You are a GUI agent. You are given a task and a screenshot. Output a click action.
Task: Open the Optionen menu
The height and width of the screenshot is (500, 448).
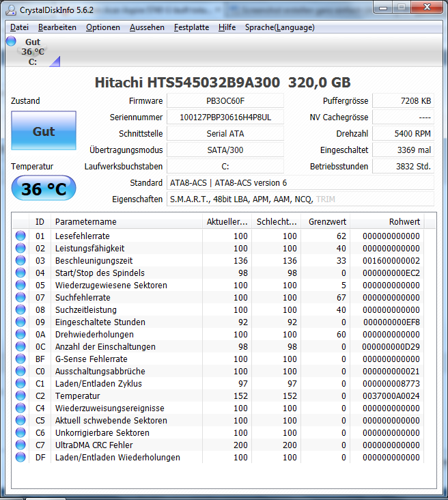103,27
